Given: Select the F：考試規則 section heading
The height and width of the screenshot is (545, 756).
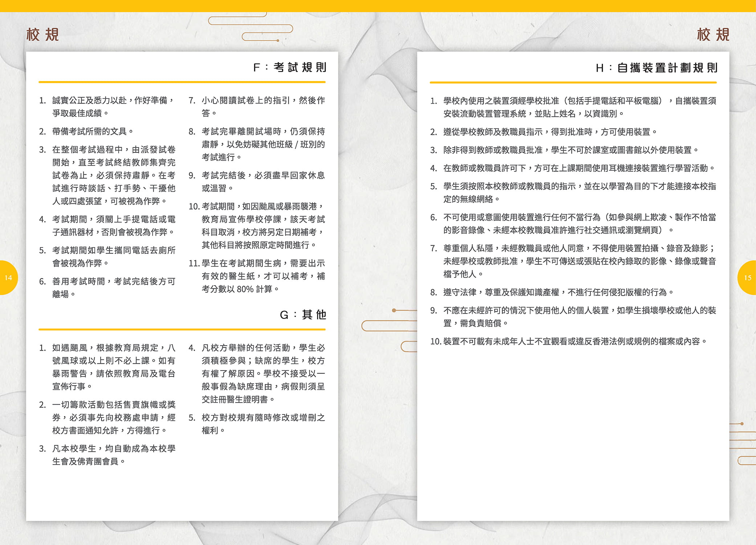Looking at the screenshot, I should pyautogui.click(x=289, y=67).
